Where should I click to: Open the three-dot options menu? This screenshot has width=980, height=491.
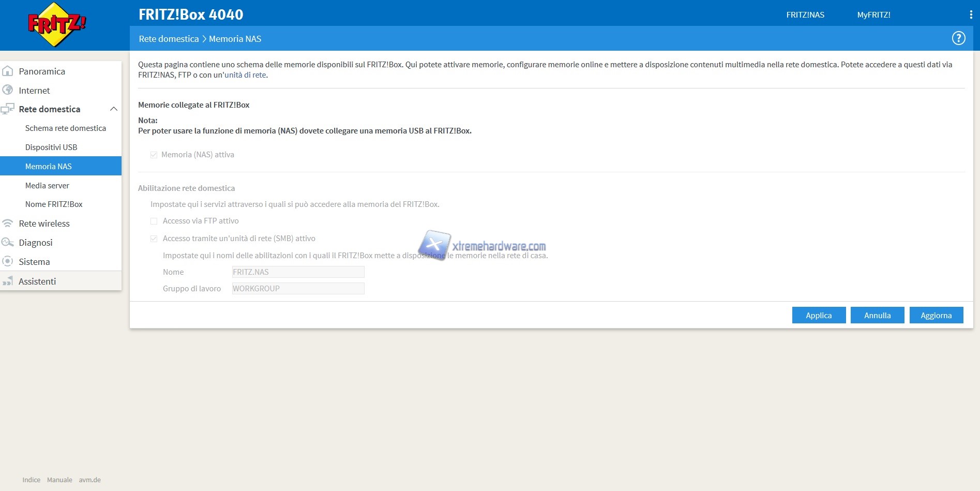(x=971, y=15)
